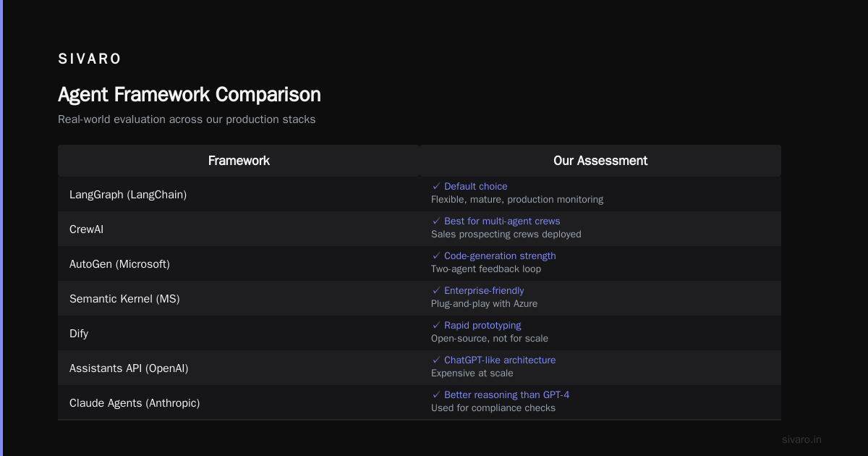The image size is (868, 456).
Task: Select the Our Assessment column header
Action: (600, 161)
